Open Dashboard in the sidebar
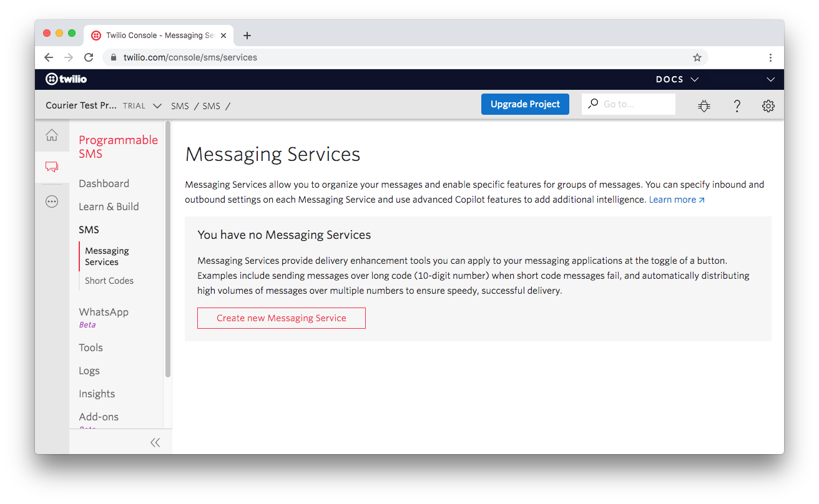Screen dimensions: 819x504 pyautogui.click(x=104, y=183)
